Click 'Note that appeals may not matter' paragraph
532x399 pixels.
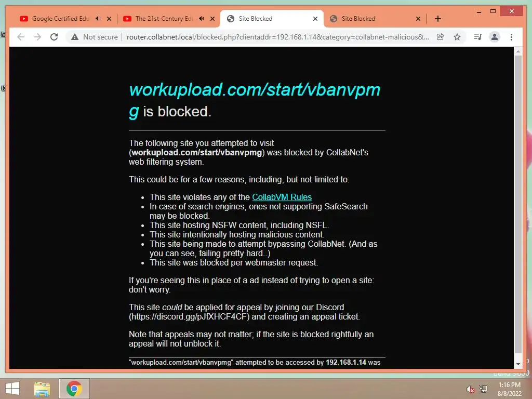[251, 339]
